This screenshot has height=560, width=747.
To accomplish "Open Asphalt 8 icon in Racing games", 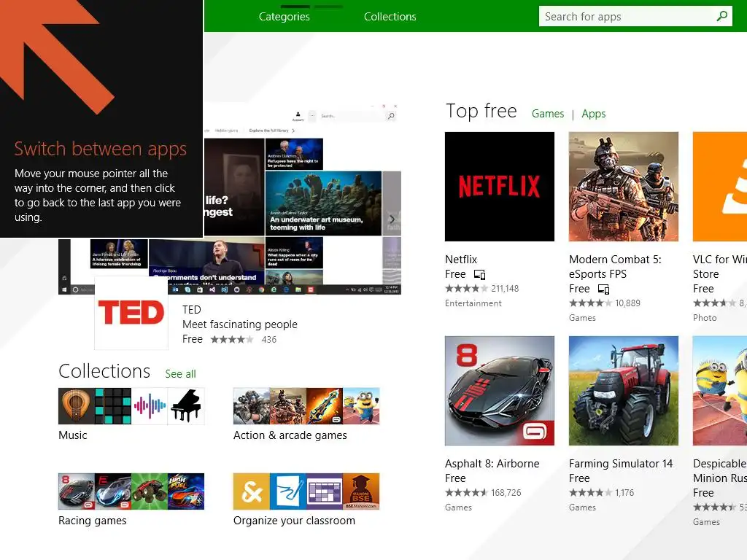I will coord(76,491).
